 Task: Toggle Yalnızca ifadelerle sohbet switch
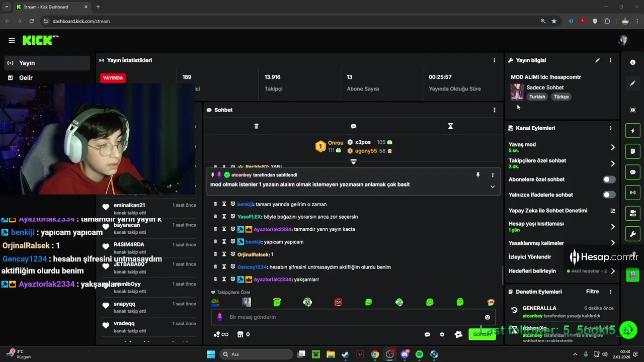click(x=609, y=195)
